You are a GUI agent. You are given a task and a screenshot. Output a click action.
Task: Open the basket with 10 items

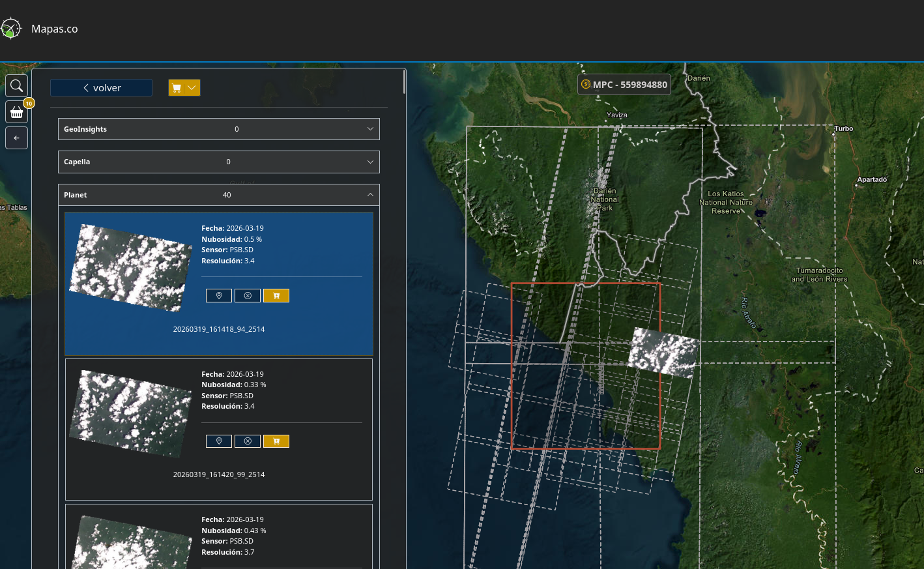click(x=17, y=112)
